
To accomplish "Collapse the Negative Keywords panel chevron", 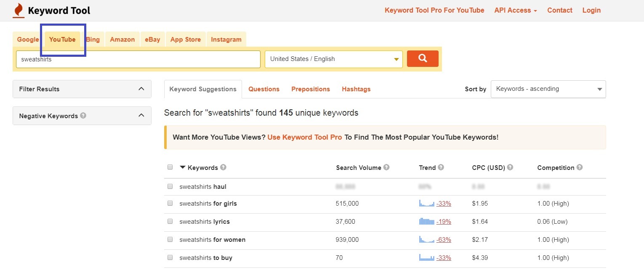I will coord(141,115).
